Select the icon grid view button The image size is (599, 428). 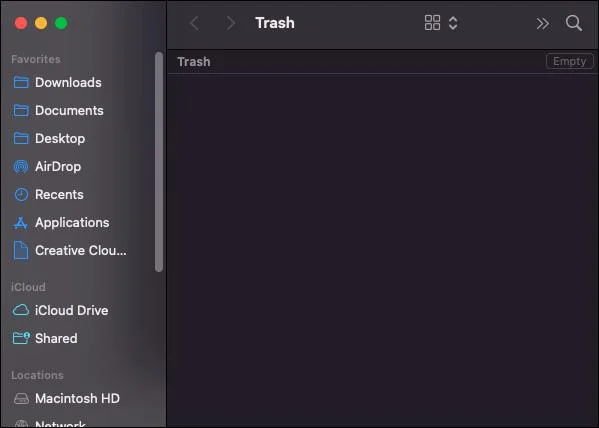[x=432, y=23]
